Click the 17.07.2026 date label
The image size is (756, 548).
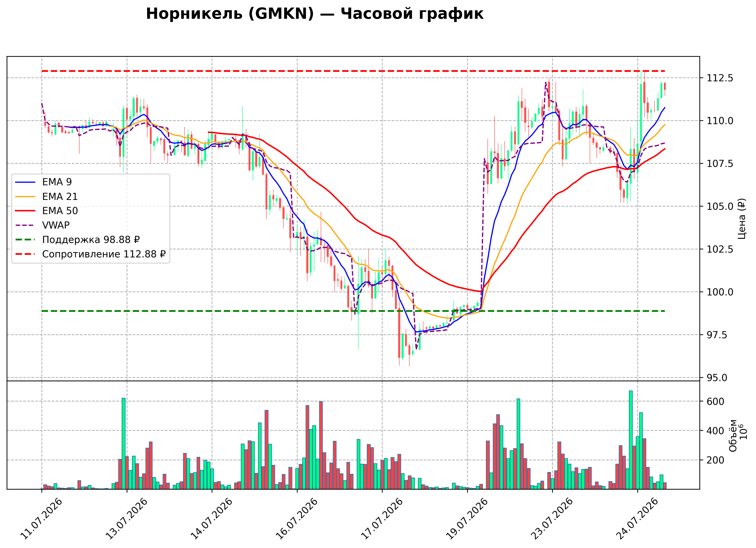click(382, 519)
